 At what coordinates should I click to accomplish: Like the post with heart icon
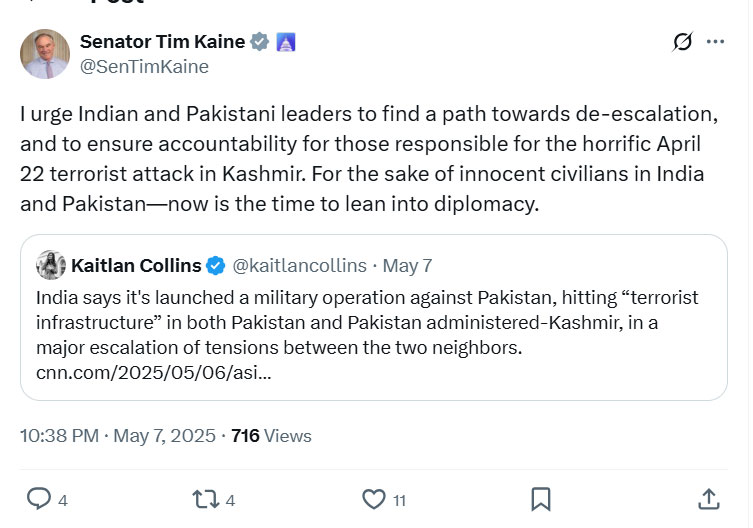pos(373,498)
